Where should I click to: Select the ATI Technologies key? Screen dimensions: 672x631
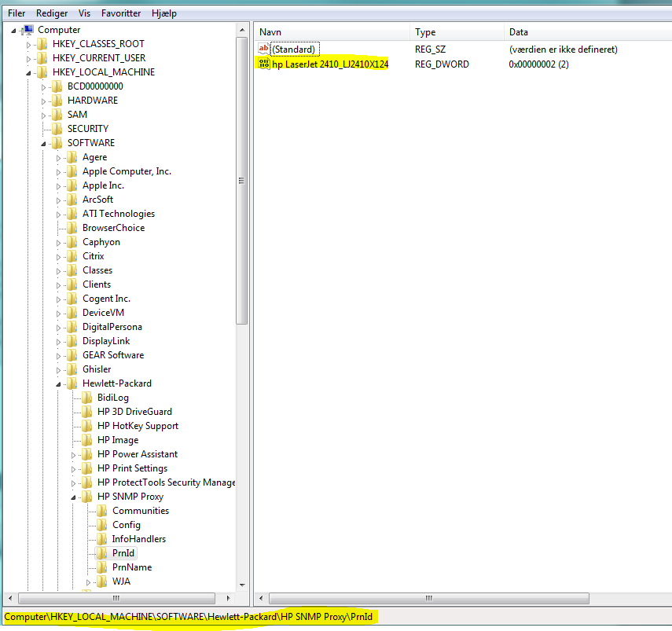pyautogui.click(x=119, y=214)
